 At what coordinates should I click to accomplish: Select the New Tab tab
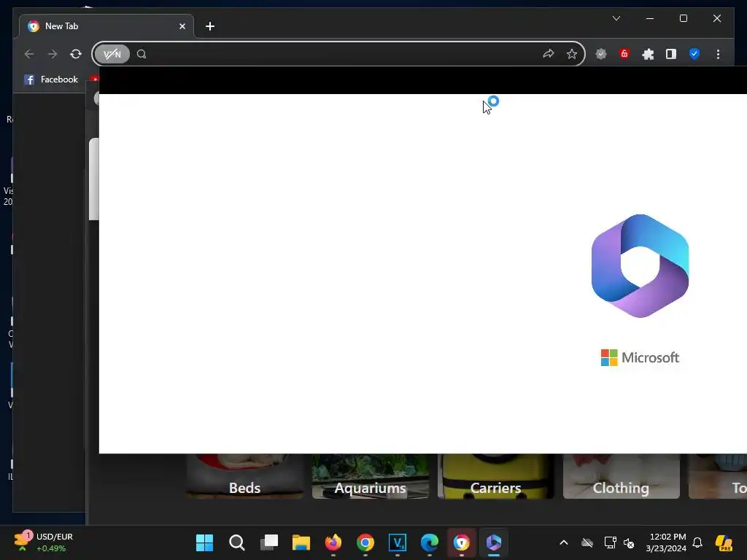(107, 26)
